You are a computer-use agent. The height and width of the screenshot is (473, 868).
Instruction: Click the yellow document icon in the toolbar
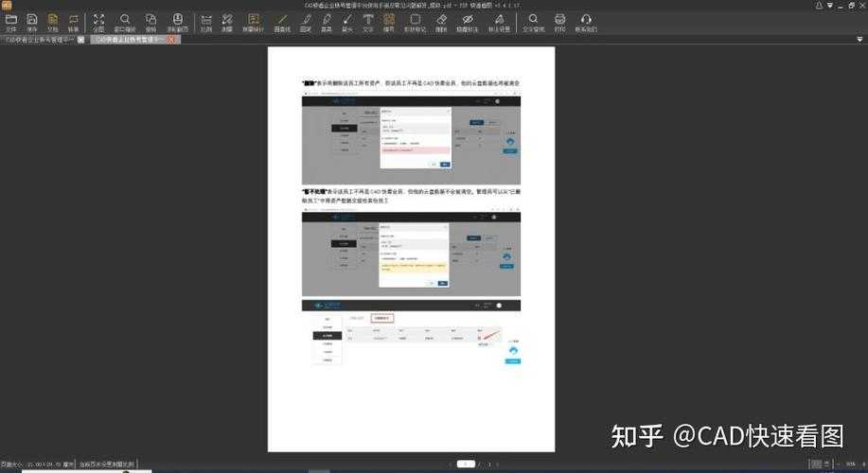[x=53, y=22]
